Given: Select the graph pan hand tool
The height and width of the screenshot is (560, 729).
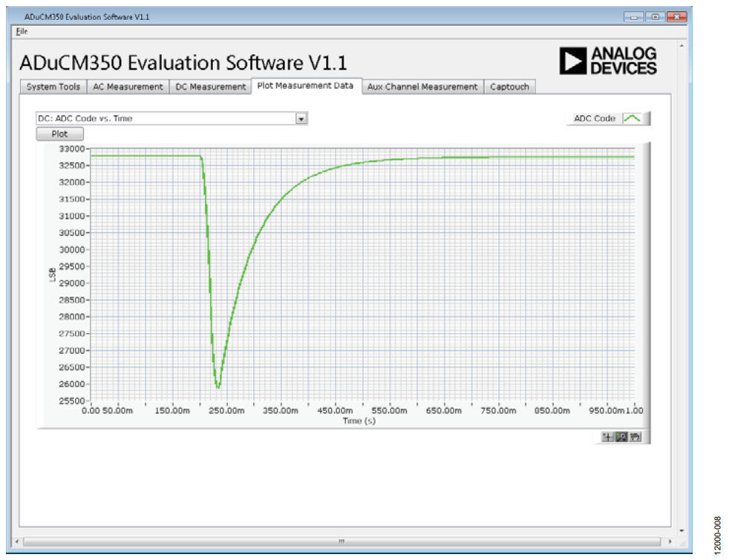Looking at the screenshot, I should point(635,437).
